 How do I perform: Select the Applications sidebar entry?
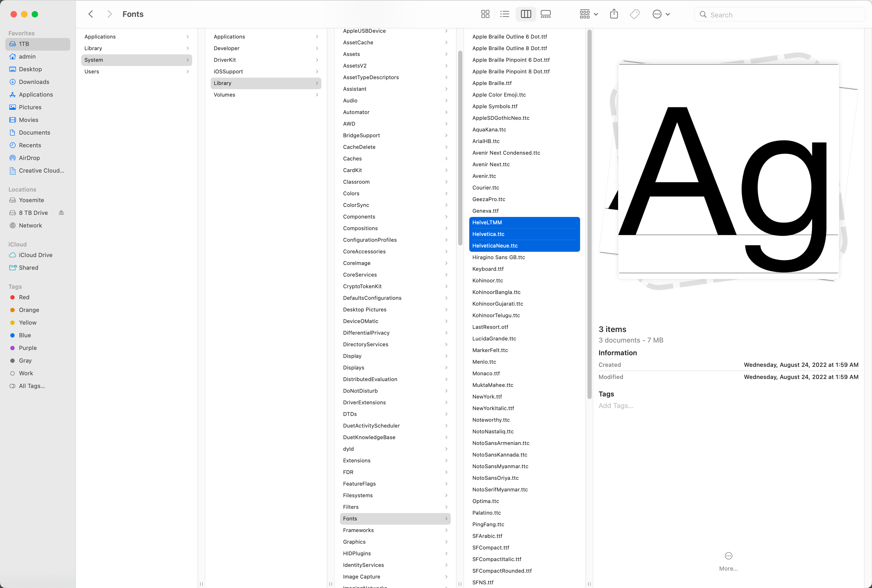pyautogui.click(x=36, y=94)
